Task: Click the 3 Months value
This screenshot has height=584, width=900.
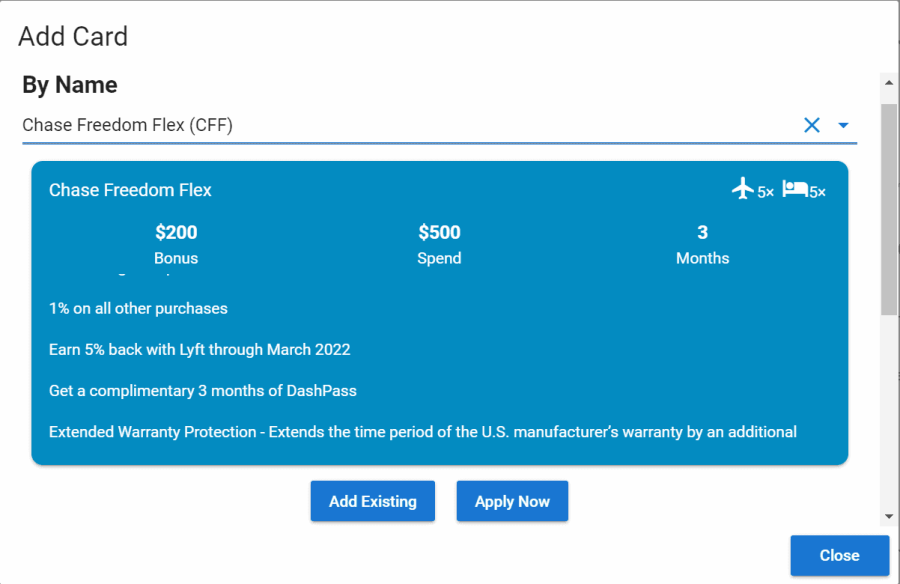Action: [x=703, y=232]
